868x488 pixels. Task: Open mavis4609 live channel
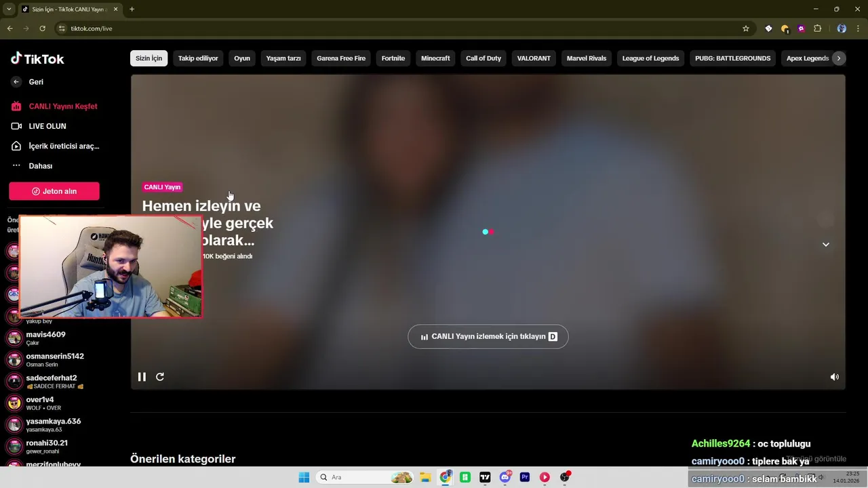[45, 338]
